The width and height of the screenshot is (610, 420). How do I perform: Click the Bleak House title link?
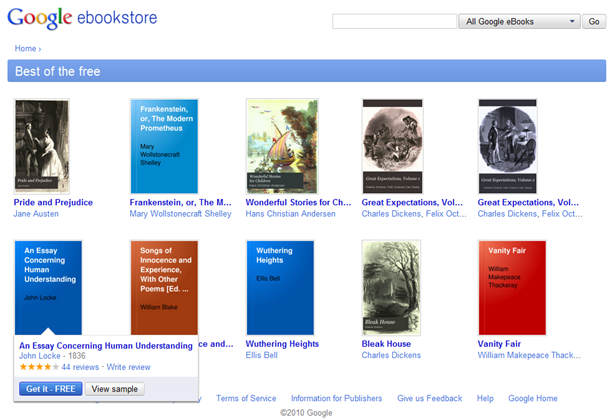click(x=386, y=344)
